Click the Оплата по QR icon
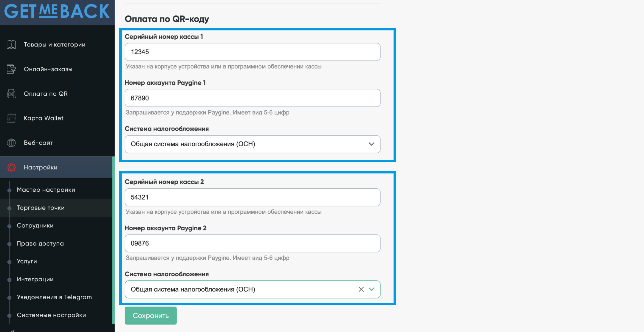The height and width of the screenshot is (332, 644). click(11, 94)
